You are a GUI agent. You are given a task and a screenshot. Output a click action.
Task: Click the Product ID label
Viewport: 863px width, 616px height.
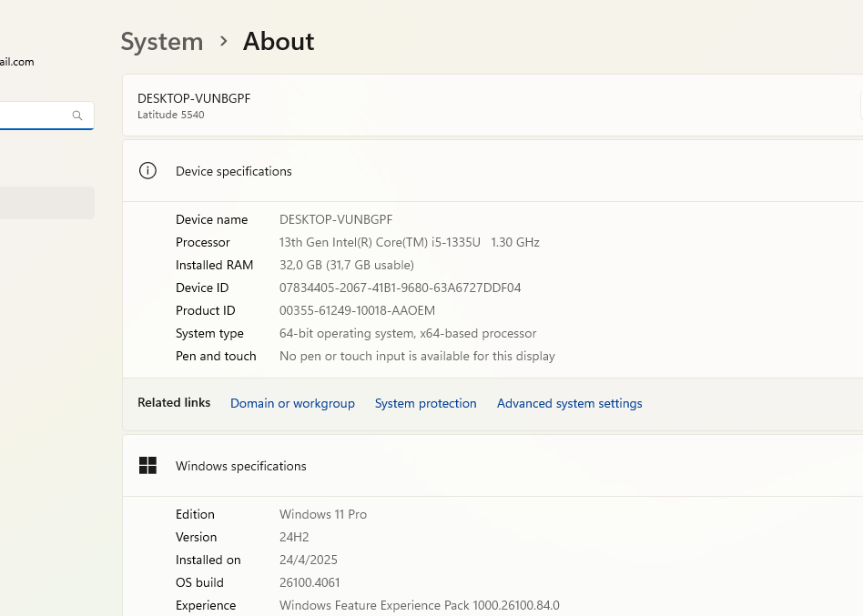click(x=206, y=310)
